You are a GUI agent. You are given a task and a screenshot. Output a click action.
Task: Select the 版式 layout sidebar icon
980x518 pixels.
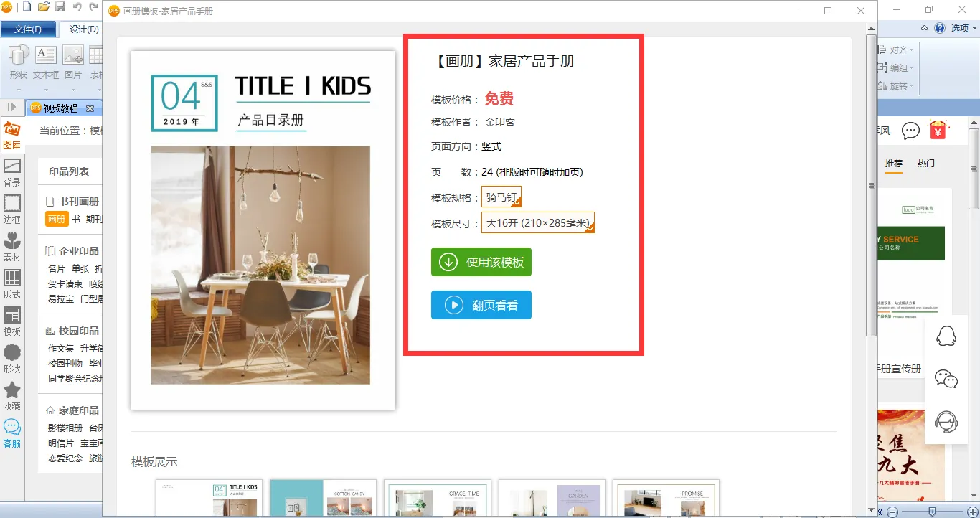11,284
